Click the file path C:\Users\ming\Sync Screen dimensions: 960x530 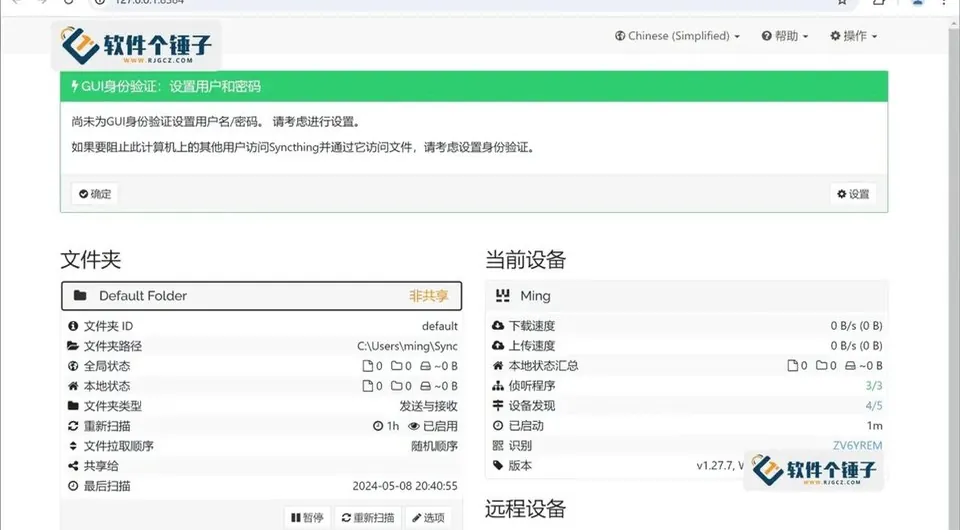(407, 346)
